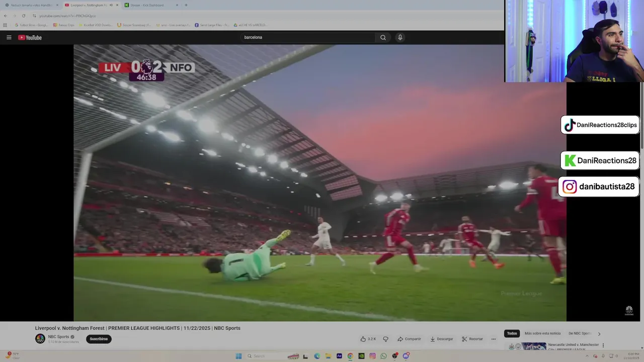Select Más sobre esta noticia chip
The image size is (644, 362).
coord(542,333)
